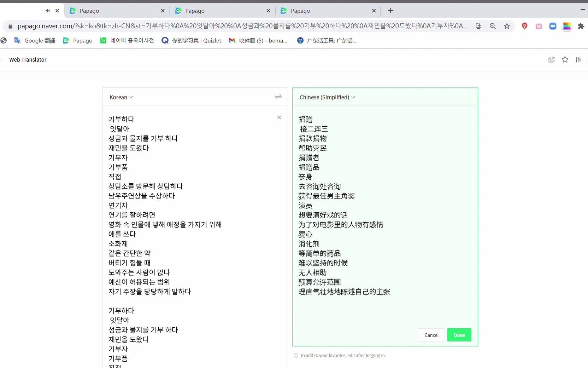Bookmark this page with star icon
Image resolution: width=588 pixels, height=368 pixels.
507,26
